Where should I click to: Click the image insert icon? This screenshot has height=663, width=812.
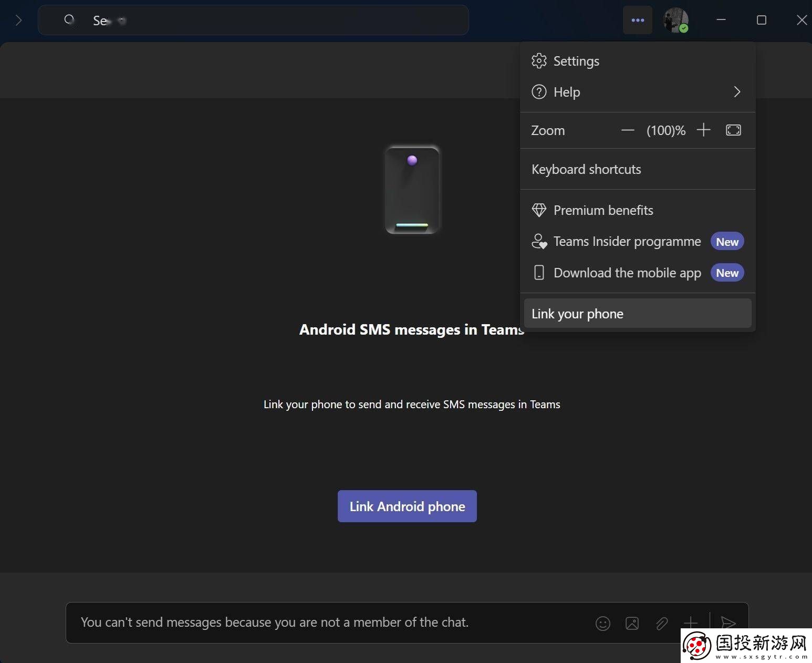tap(632, 623)
